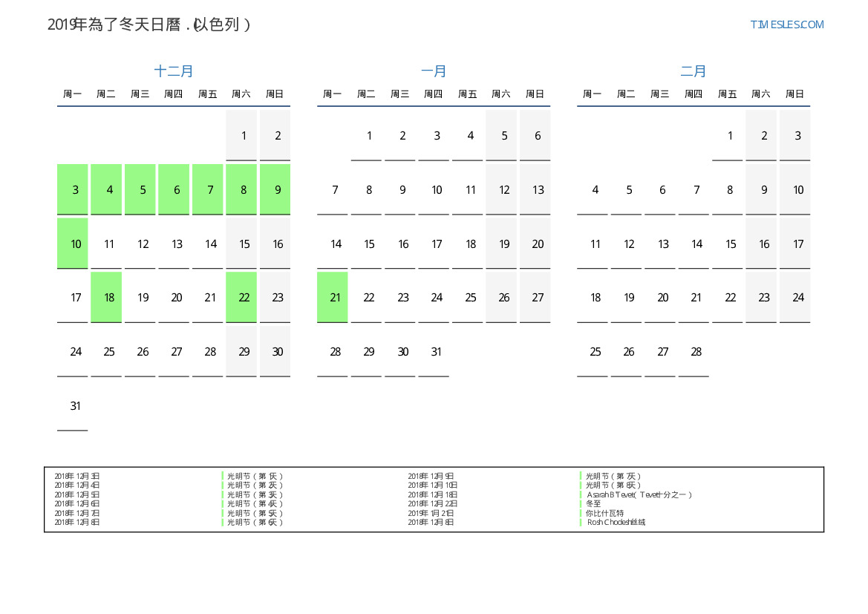Click legend date 2019年1月21日

(x=431, y=513)
